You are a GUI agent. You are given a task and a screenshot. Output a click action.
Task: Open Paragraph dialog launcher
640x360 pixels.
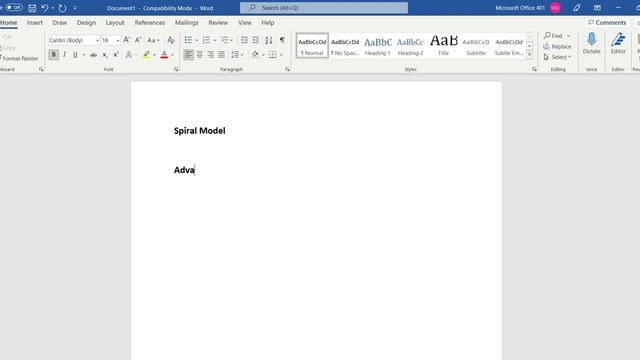tap(287, 69)
